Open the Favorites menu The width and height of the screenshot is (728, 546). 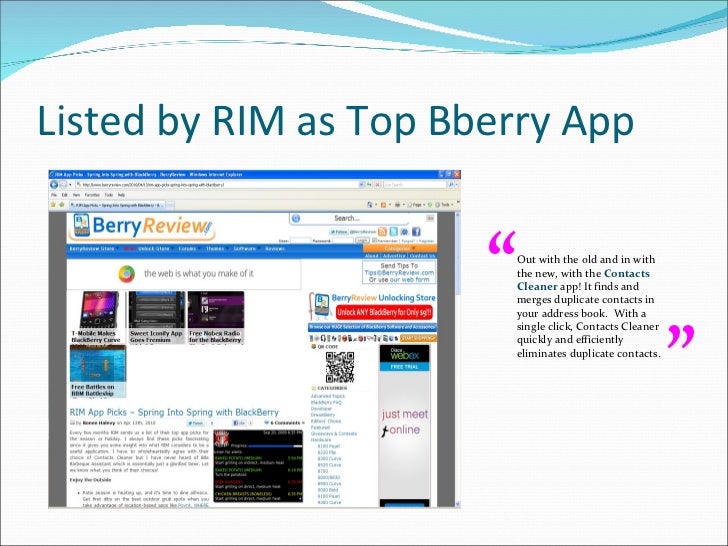click(x=92, y=195)
